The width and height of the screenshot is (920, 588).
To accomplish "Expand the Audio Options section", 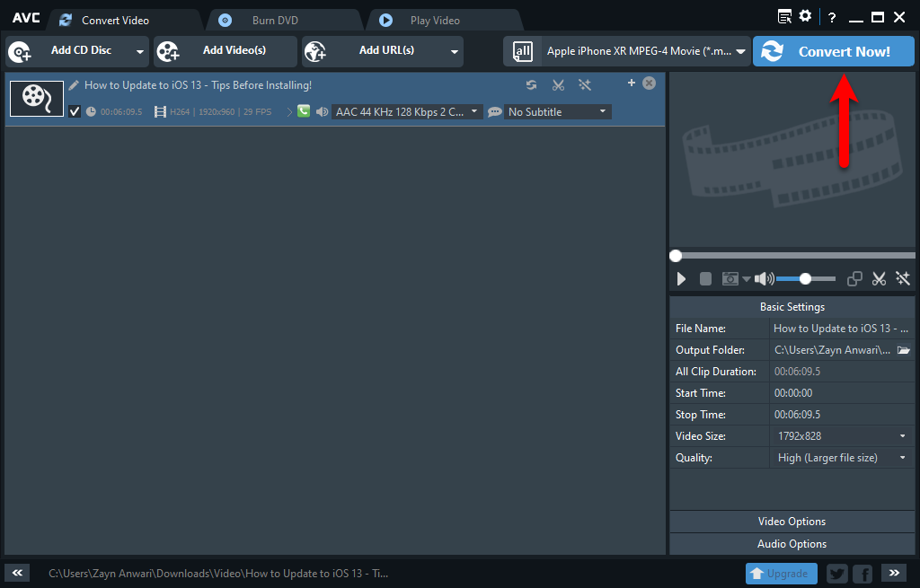I will 792,544.
